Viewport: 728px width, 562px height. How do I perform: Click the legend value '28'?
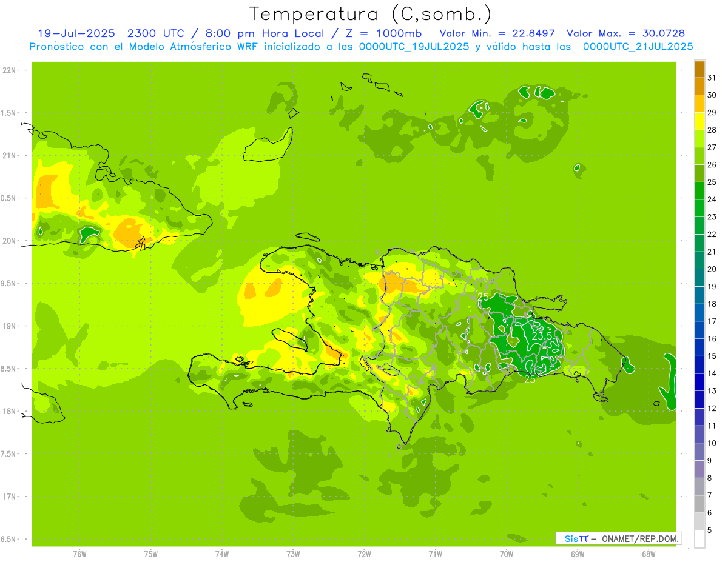coord(712,130)
